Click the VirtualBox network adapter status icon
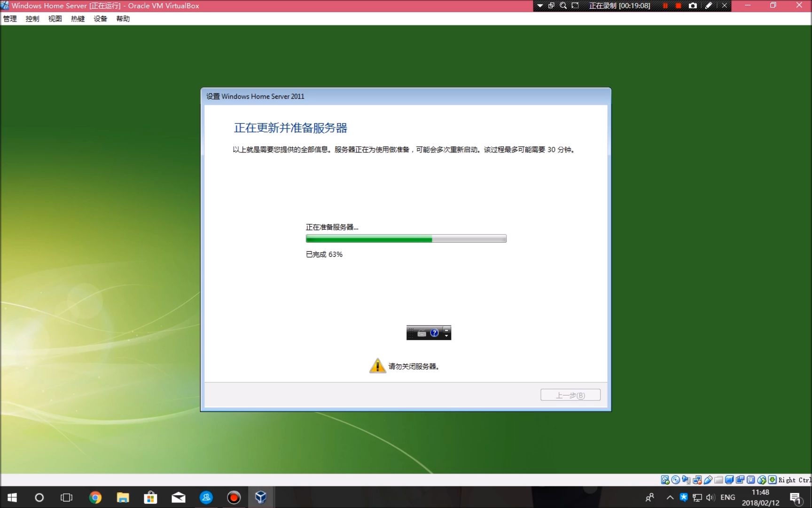Image resolution: width=812 pixels, height=508 pixels. tap(697, 480)
